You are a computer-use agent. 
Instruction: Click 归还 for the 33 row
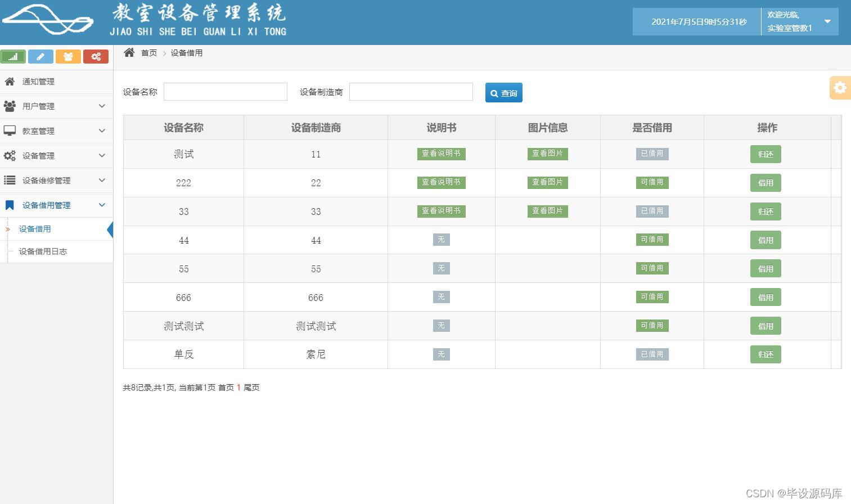point(766,211)
